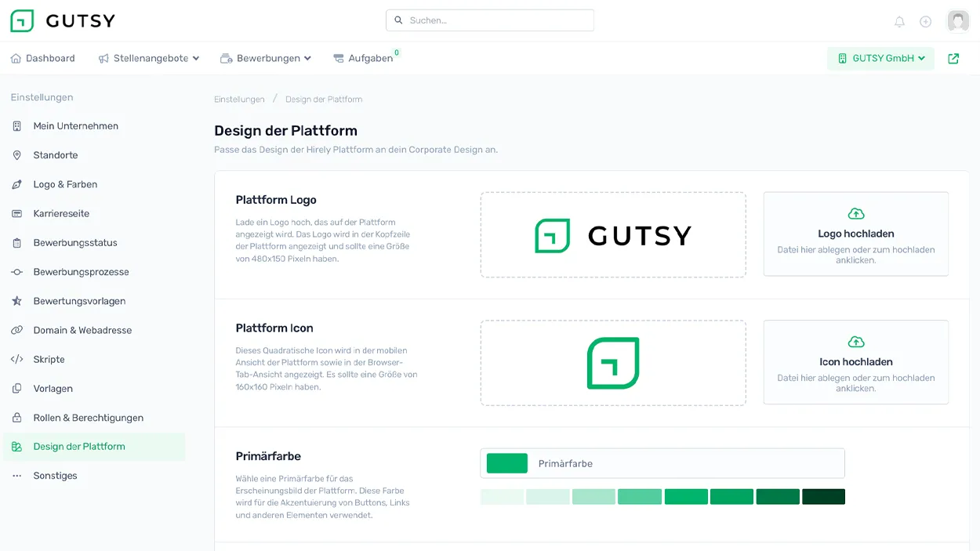This screenshot has height=551, width=980.
Task: Click the cloud upload icon for Logo hochladen
Action: 856,214
